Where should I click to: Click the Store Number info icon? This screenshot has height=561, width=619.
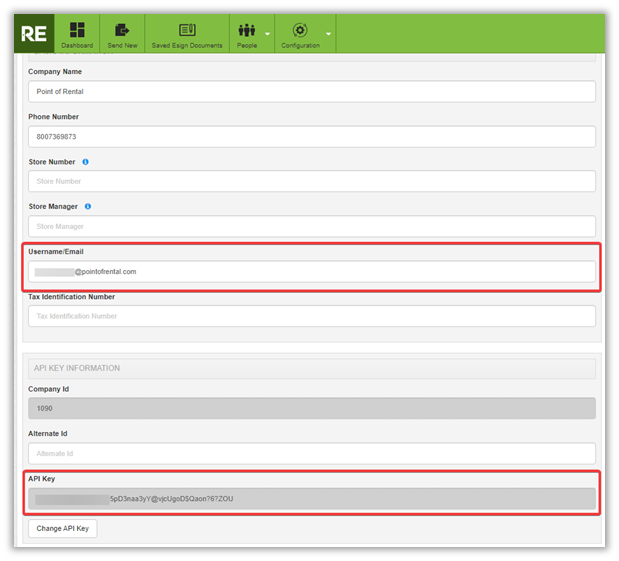85,162
